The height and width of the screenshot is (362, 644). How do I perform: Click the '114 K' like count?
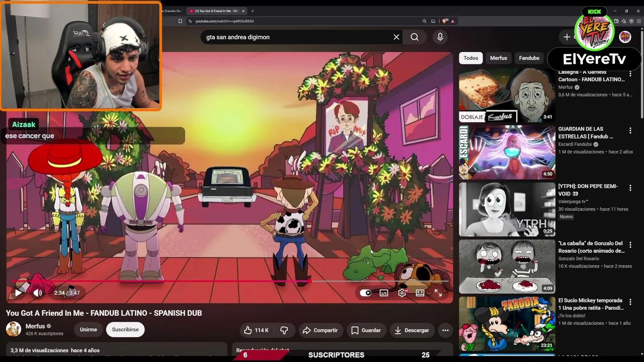tap(262, 330)
